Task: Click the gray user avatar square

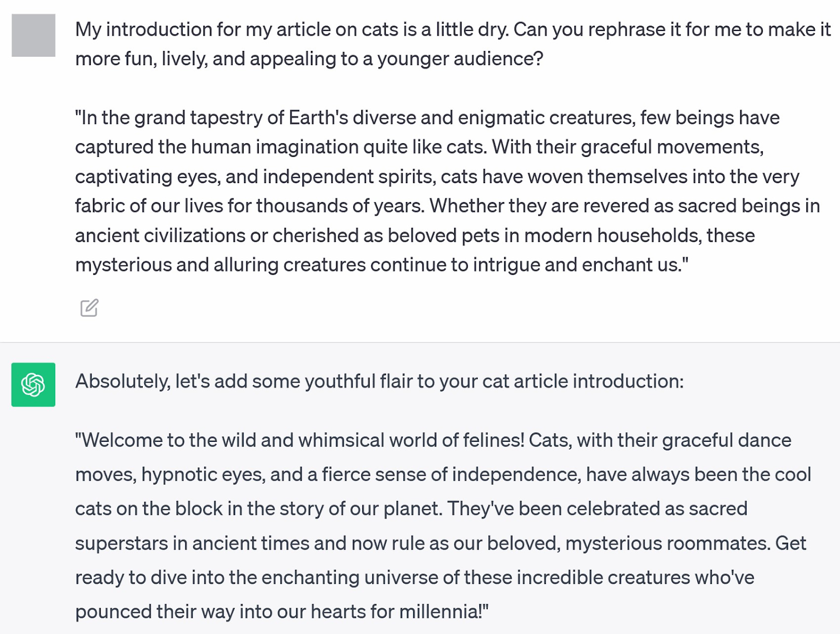Action: (34, 35)
